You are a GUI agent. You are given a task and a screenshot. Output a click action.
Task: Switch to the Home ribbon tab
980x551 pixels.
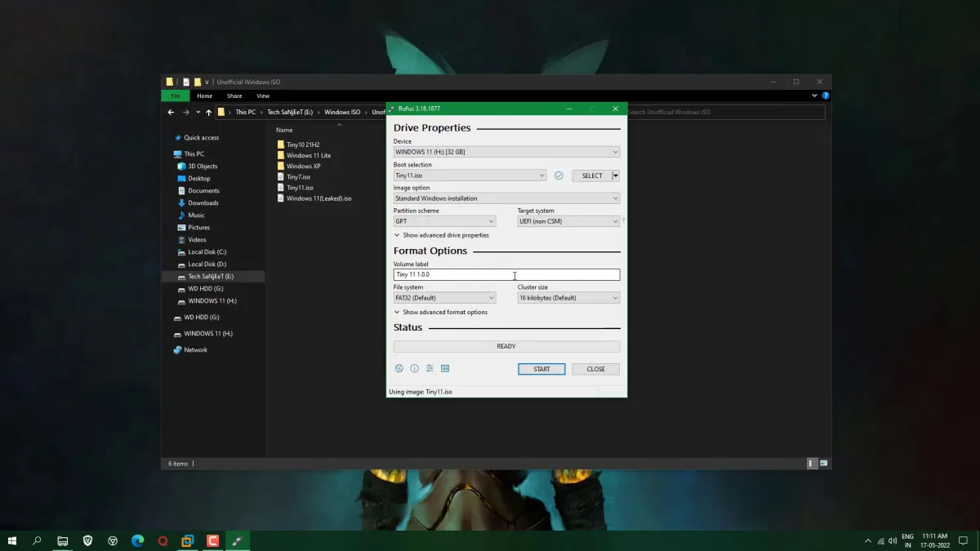coord(204,96)
